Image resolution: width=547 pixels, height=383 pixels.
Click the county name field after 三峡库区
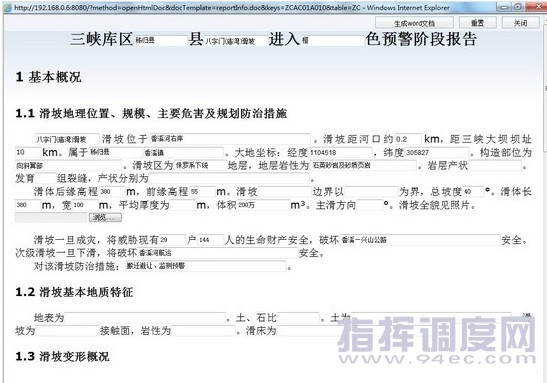coord(161,40)
